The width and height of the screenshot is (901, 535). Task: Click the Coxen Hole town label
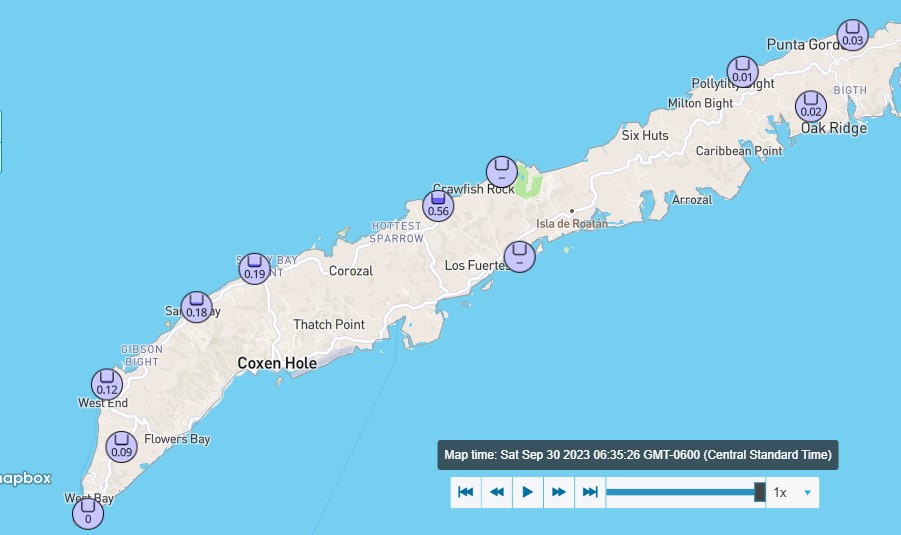coord(277,363)
